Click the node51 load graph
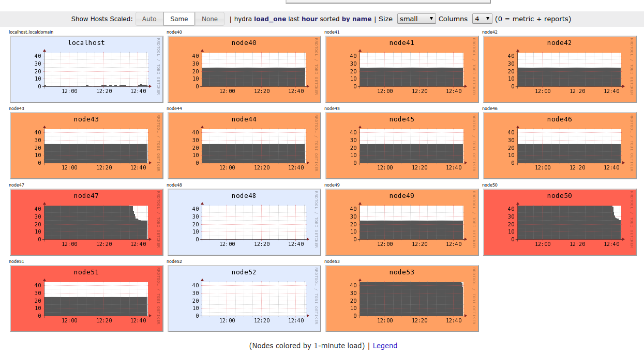The width and height of the screenshot is (644, 356). pyautogui.click(x=86, y=299)
